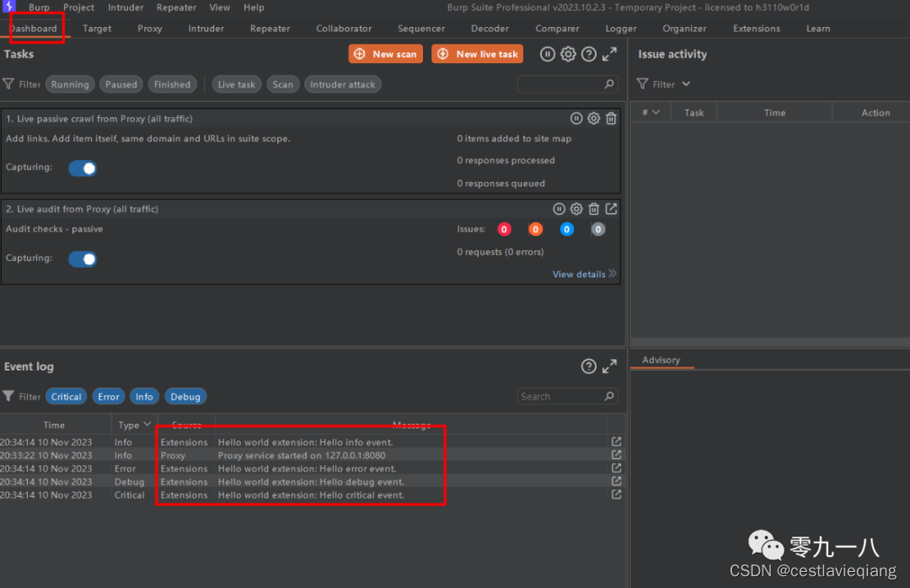Viewport: 910px width, 588px height.
Task: Switch to the Collaborator tab
Action: 344,29
